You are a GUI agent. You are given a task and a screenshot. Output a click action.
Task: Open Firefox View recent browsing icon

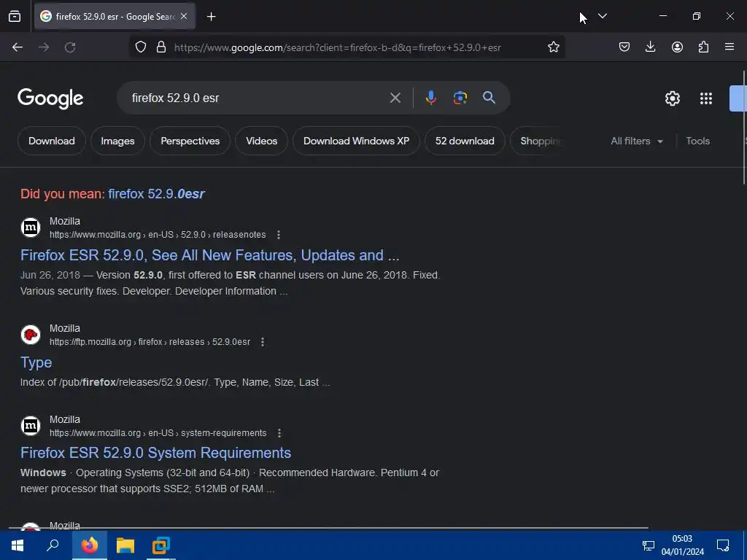(15, 17)
